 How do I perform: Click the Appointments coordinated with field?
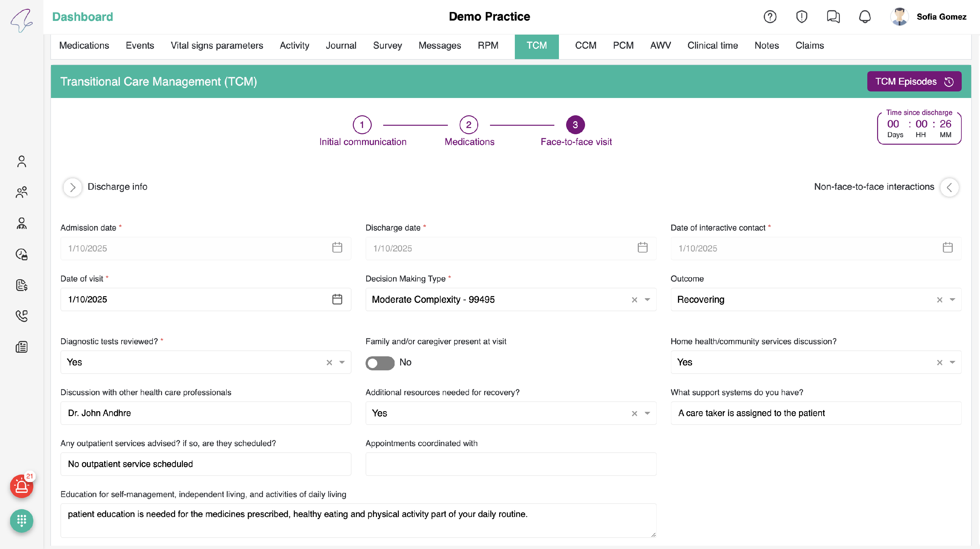(x=511, y=464)
